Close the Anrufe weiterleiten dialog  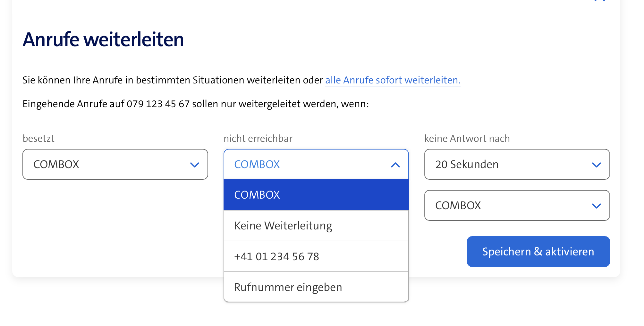click(x=599, y=1)
